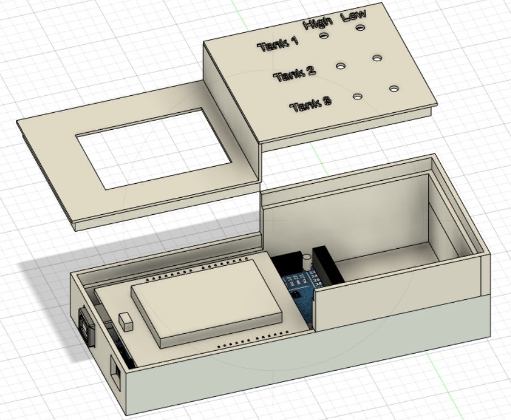Click the Tank 1 Low LED hole
The width and height of the screenshot is (511, 420).
pyautogui.click(x=360, y=27)
